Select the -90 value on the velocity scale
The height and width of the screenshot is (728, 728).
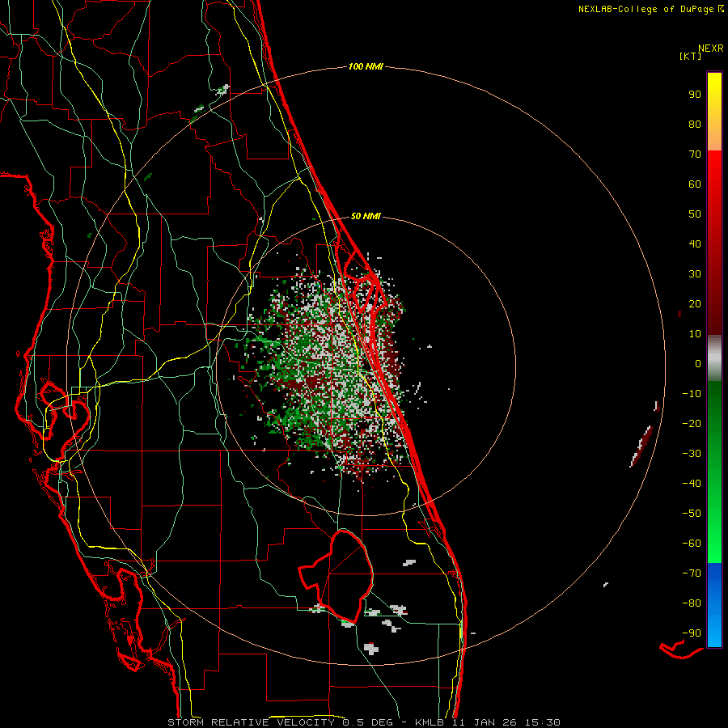692,633
